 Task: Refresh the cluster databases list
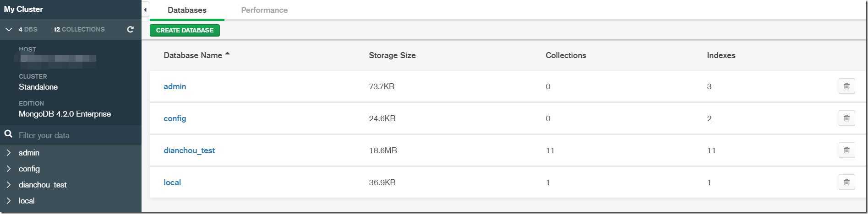(130, 29)
